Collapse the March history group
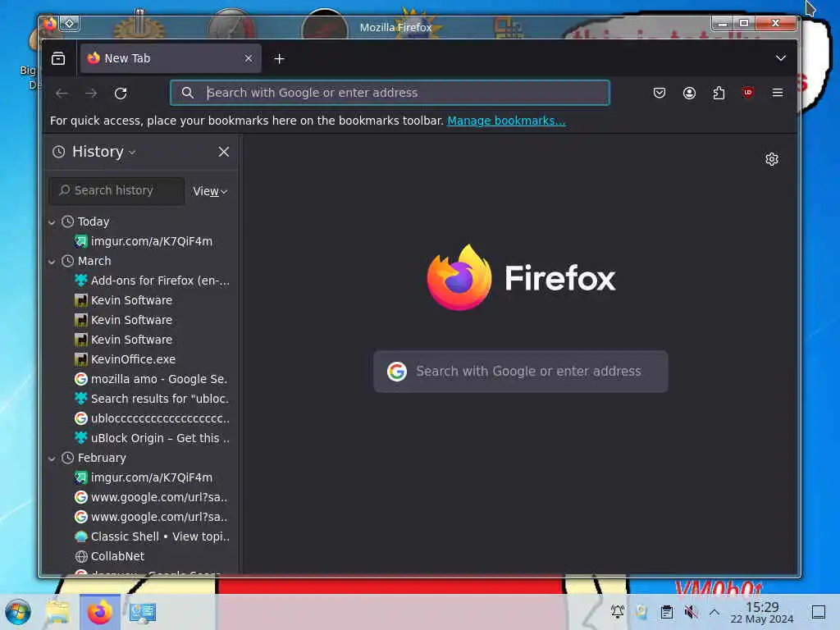 (52, 262)
